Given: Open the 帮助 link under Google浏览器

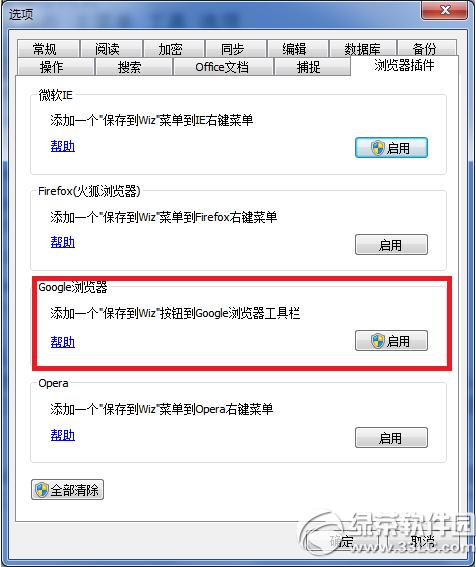Looking at the screenshot, I should [63, 342].
